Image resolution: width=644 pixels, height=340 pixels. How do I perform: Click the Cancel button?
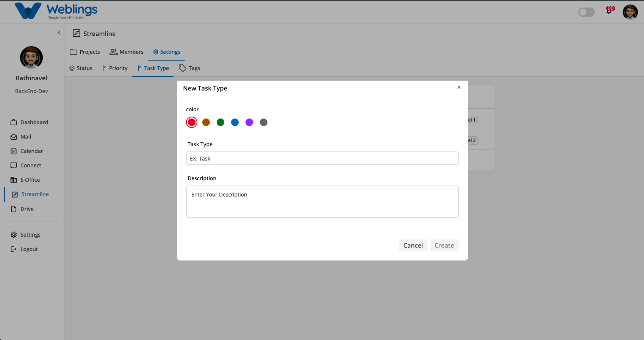pos(413,245)
